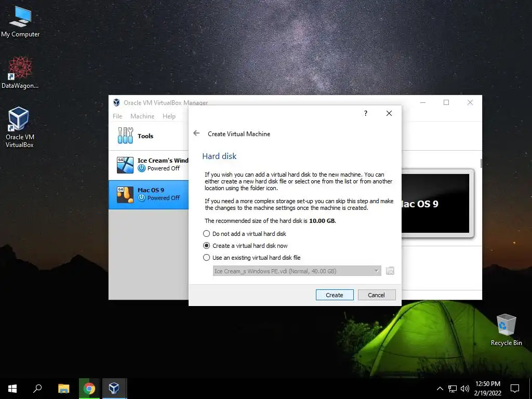
Task: Open the Recycle Bin icon
Action: [506, 330]
